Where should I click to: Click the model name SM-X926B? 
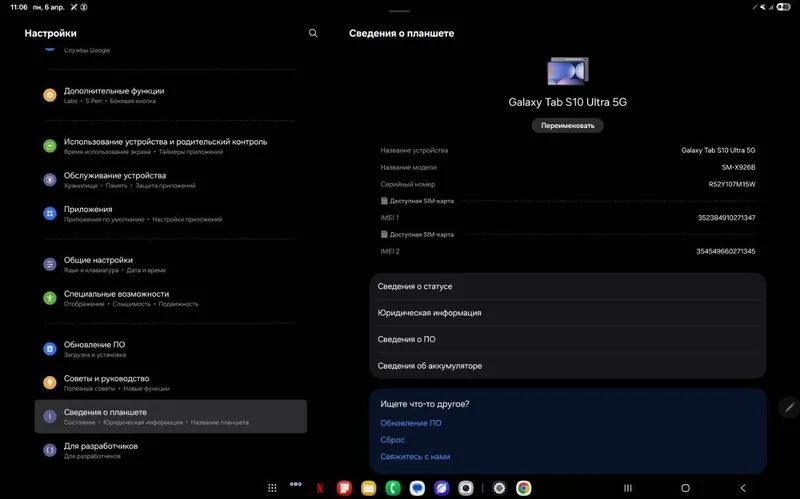point(738,167)
